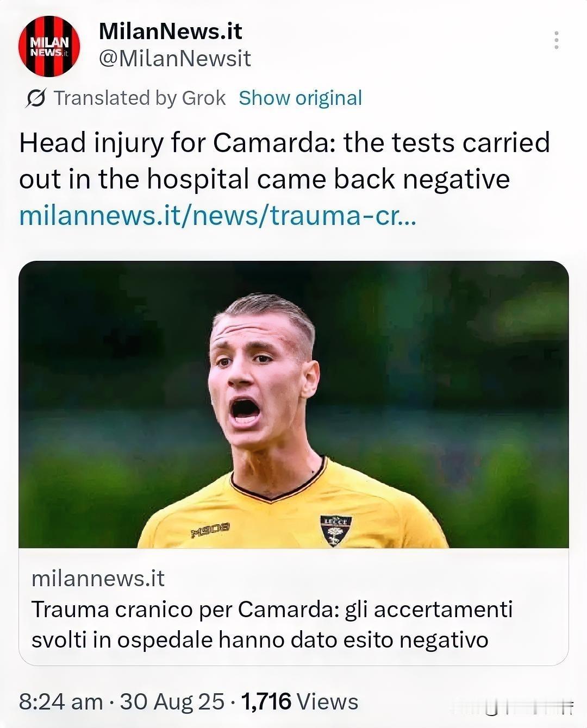The image size is (587, 728).
Task: Open the milannews.it/news/trauma-cr... URL
Action: (x=217, y=215)
